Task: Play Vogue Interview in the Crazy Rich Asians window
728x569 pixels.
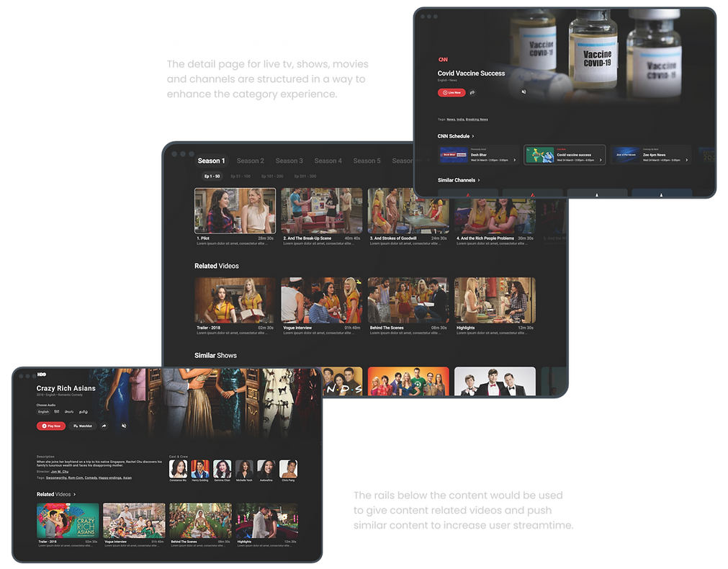Action: (x=134, y=520)
